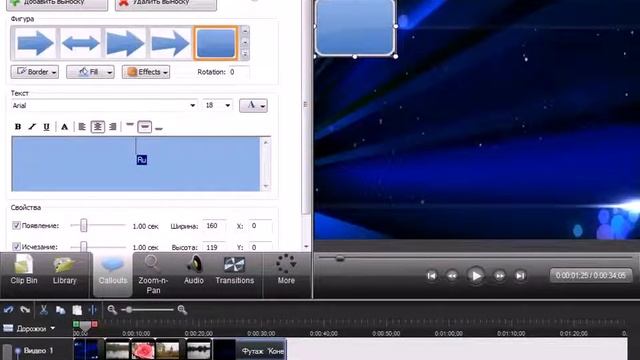Open the Fill dropdown
Screen dimensions: 640x360
(x=90, y=72)
